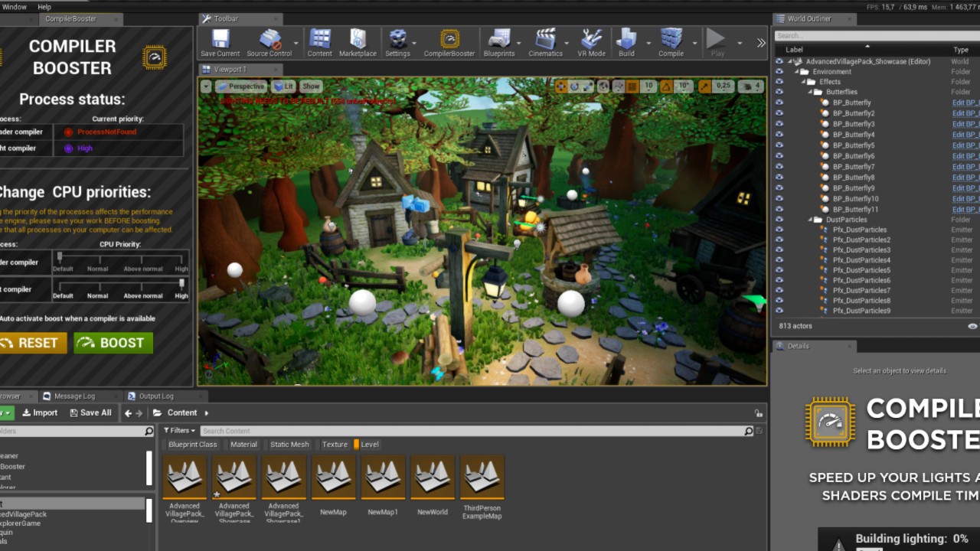Image resolution: width=980 pixels, height=551 pixels.
Task: Click the folder search magnifier icon
Action: point(149,432)
